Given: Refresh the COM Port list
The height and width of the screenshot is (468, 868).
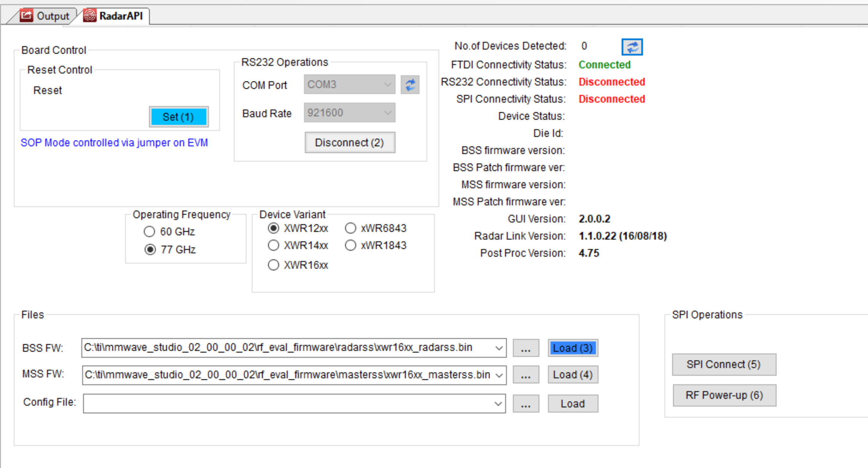Looking at the screenshot, I should pos(410,84).
